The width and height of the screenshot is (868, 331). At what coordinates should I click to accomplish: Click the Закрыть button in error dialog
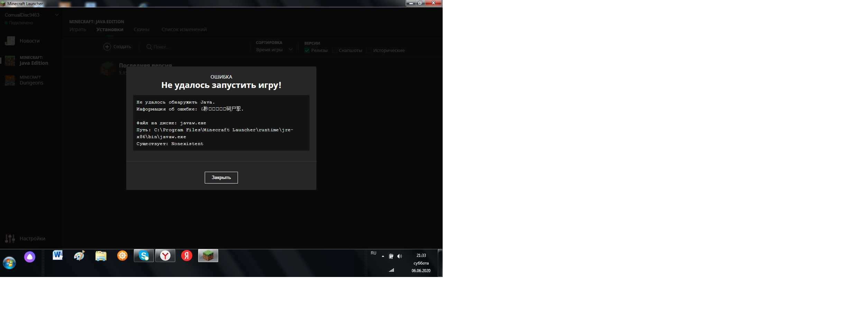tap(221, 178)
